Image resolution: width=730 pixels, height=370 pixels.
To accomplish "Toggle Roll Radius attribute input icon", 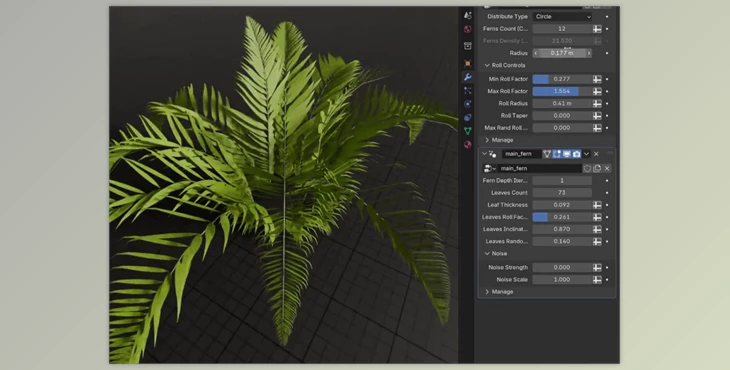I will (597, 103).
